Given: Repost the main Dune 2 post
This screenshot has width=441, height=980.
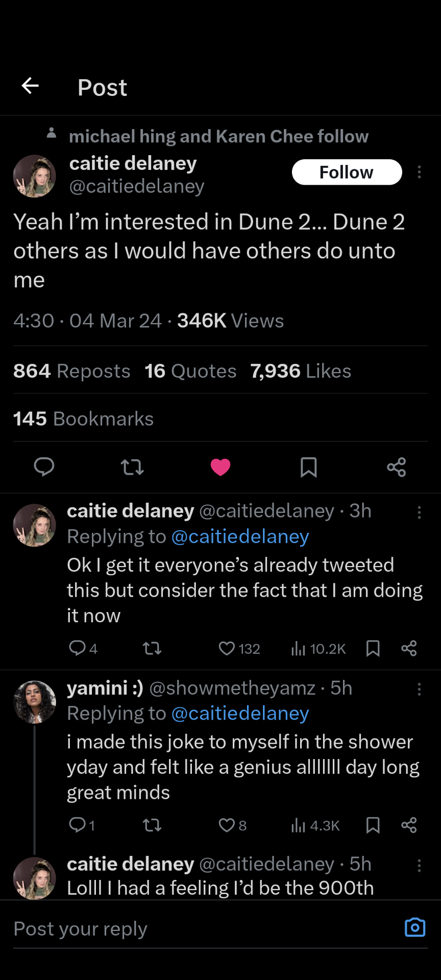Looking at the screenshot, I should tap(132, 467).
